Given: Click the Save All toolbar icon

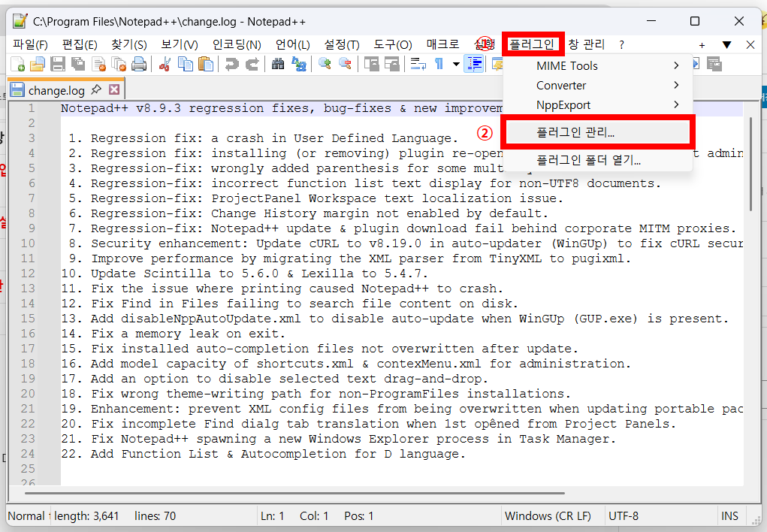Looking at the screenshot, I should (x=78, y=64).
